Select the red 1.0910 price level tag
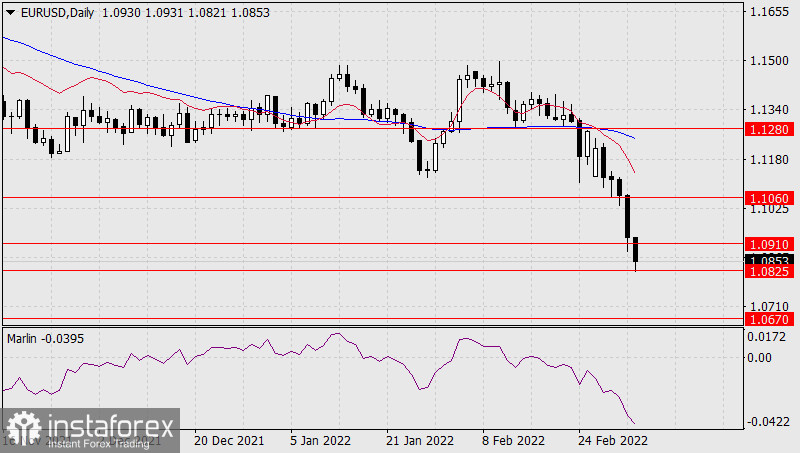The width and height of the screenshot is (800, 453). click(x=769, y=244)
